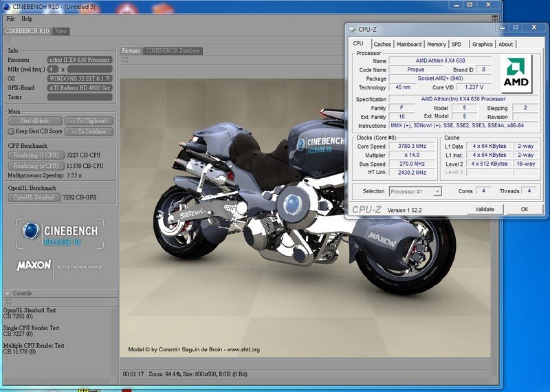550x392 pixels.
Task: Click the console line Multiple CPU Render Test
Action: [34, 346]
